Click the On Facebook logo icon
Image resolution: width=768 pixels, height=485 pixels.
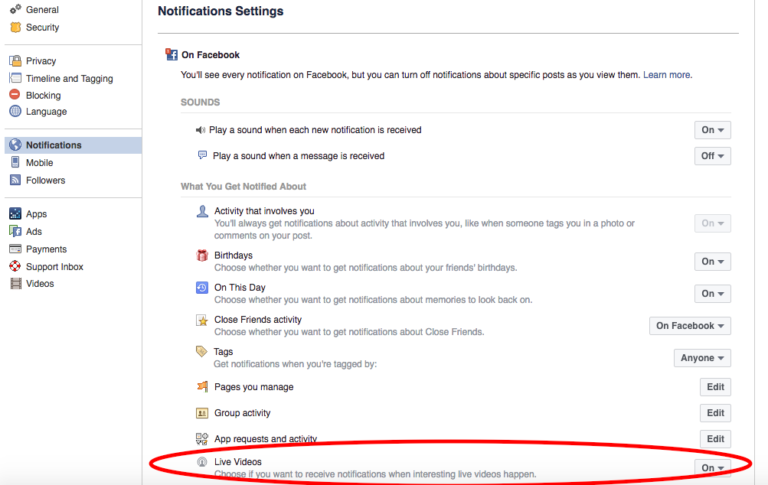coord(171,54)
